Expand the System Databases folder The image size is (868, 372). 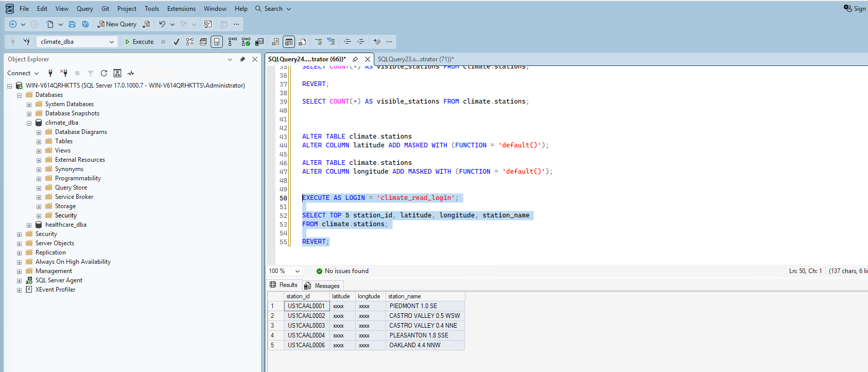point(29,105)
